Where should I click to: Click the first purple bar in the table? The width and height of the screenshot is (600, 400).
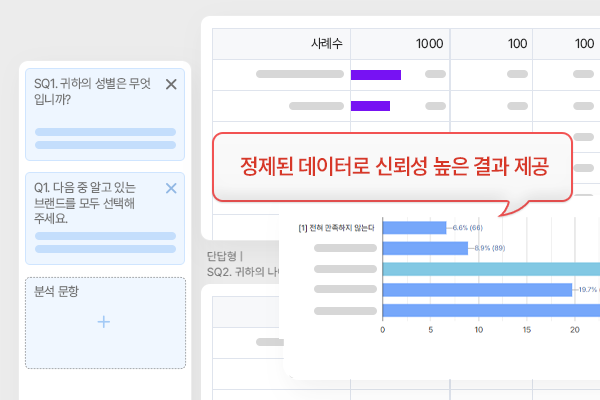pyautogui.click(x=376, y=75)
